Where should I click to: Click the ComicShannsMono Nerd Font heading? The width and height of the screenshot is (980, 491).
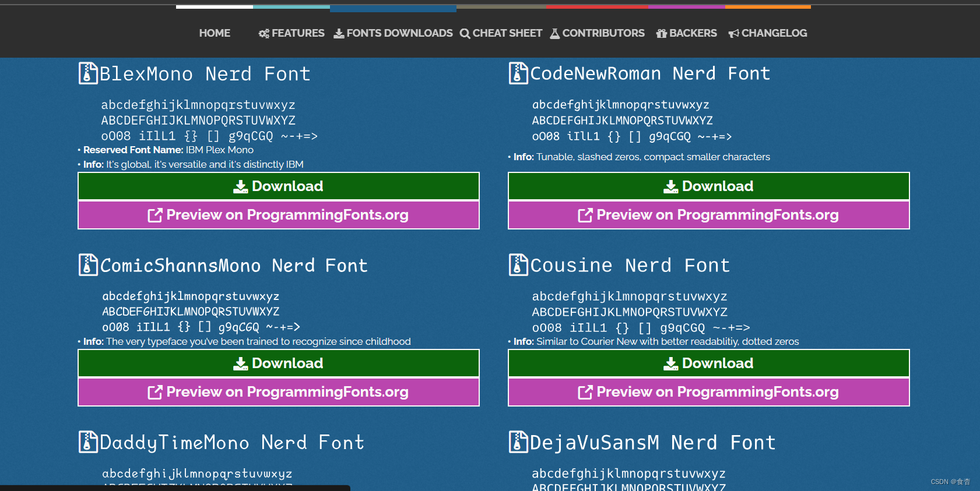click(x=234, y=266)
